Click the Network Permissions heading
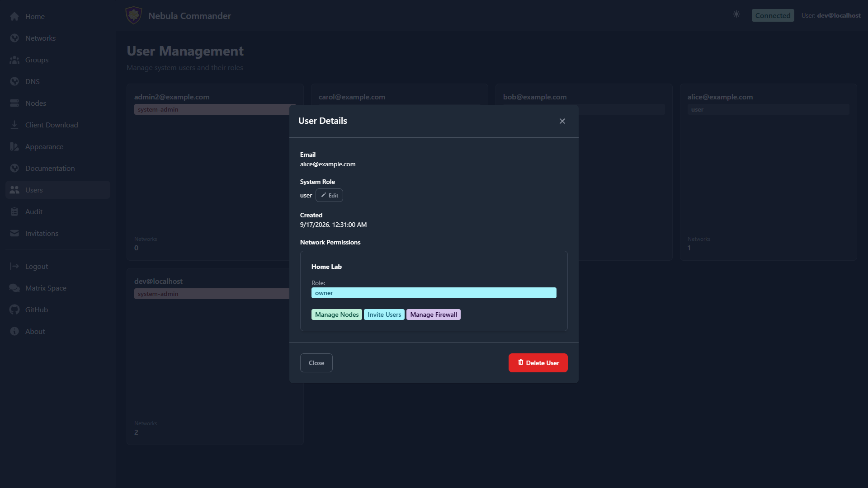Viewport: 868px width, 488px height. (330, 242)
